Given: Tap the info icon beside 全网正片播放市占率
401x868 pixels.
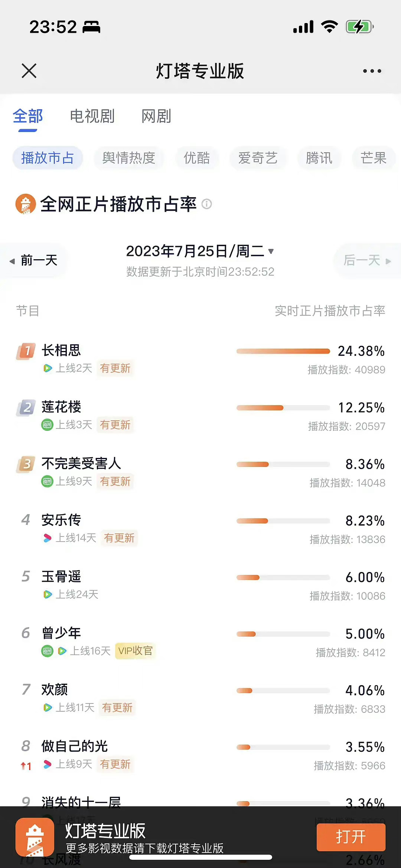Looking at the screenshot, I should pos(207,204).
